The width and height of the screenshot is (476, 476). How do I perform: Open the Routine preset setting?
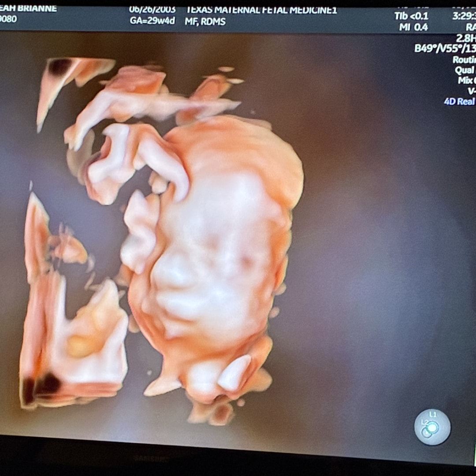click(x=464, y=59)
